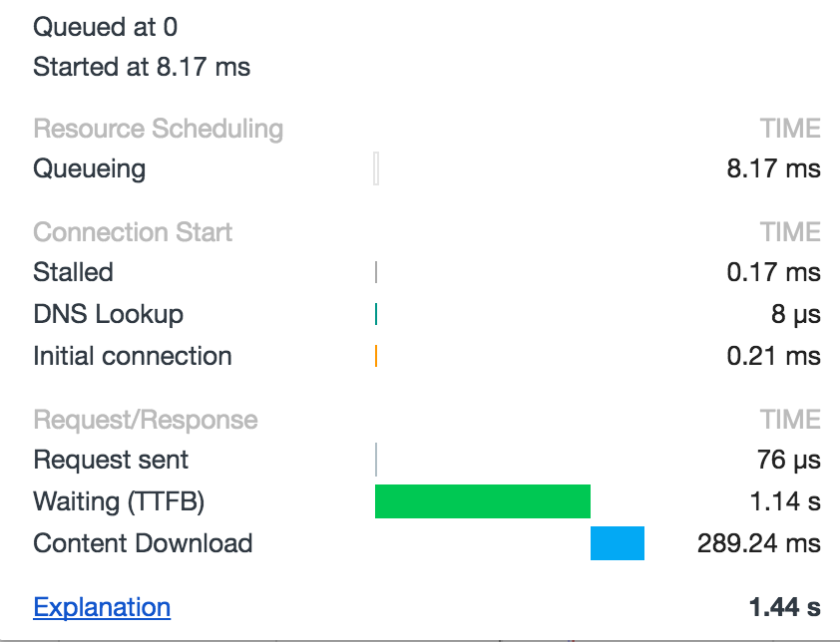Click the 289.24 ms download value
The height and width of the screenshot is (642, 840).
point(758,543)
